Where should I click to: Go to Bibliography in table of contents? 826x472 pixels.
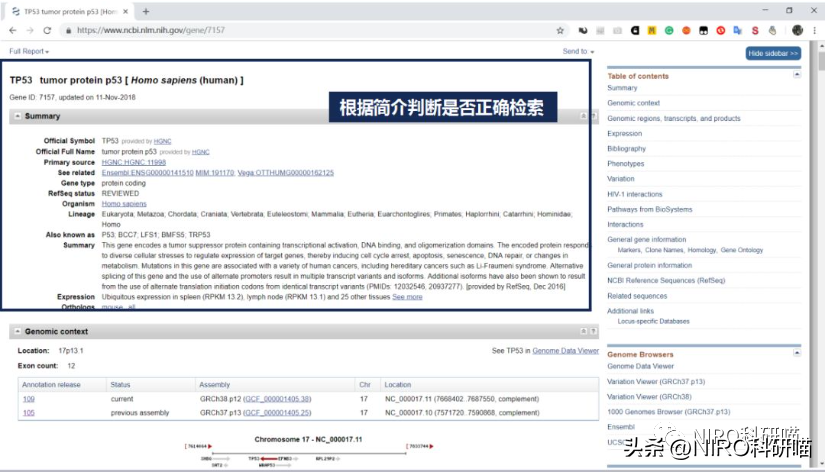[x=627, y=148]
